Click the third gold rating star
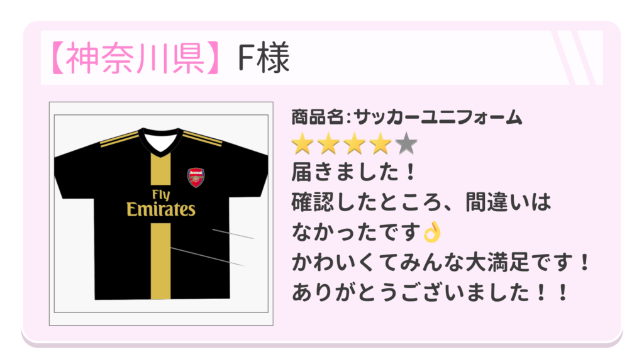The height and width of the screenshot is (362, 644). (x=354, y=143)
